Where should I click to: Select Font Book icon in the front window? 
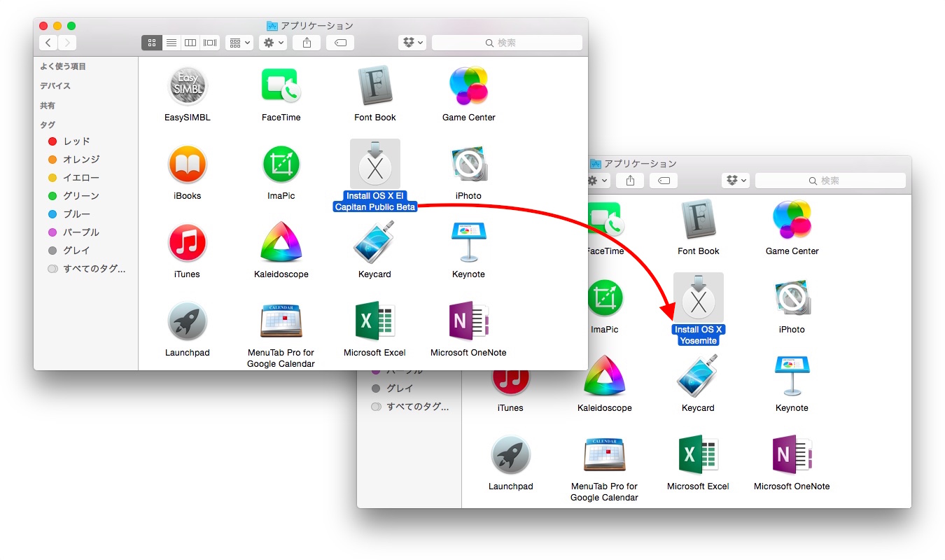pyautogui.click(x=375, y=86)
